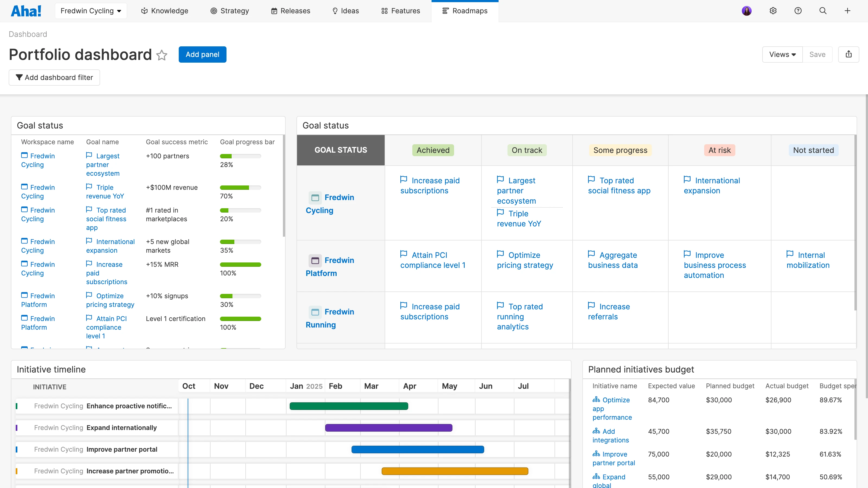Click the Releases calendar icon
This screenshot has height=488, width=868.
[274, 11]
